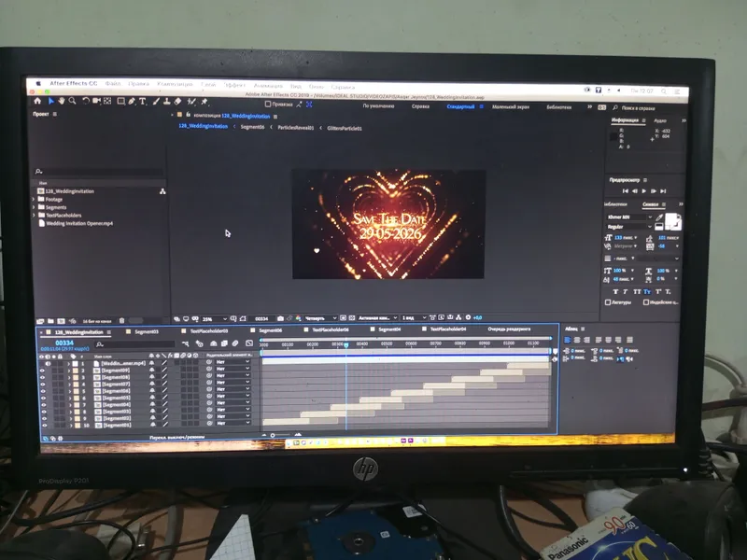Select the Маленький экран workspace

tap(511, 107)
